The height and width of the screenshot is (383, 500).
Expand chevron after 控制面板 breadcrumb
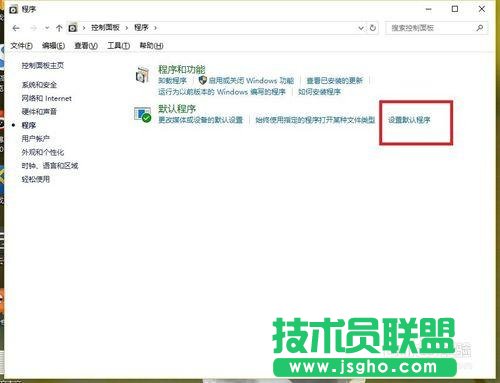click(127, 28)
